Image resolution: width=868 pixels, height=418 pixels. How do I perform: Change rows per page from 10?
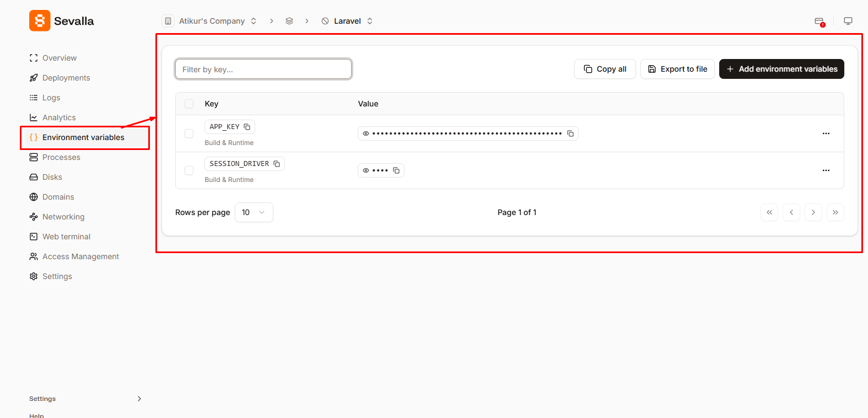point(254,212)
